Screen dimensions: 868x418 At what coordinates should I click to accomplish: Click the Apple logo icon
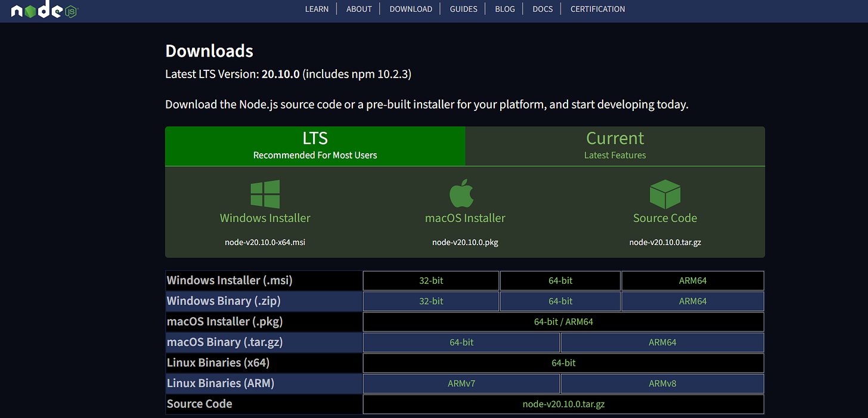coord(461,194)
